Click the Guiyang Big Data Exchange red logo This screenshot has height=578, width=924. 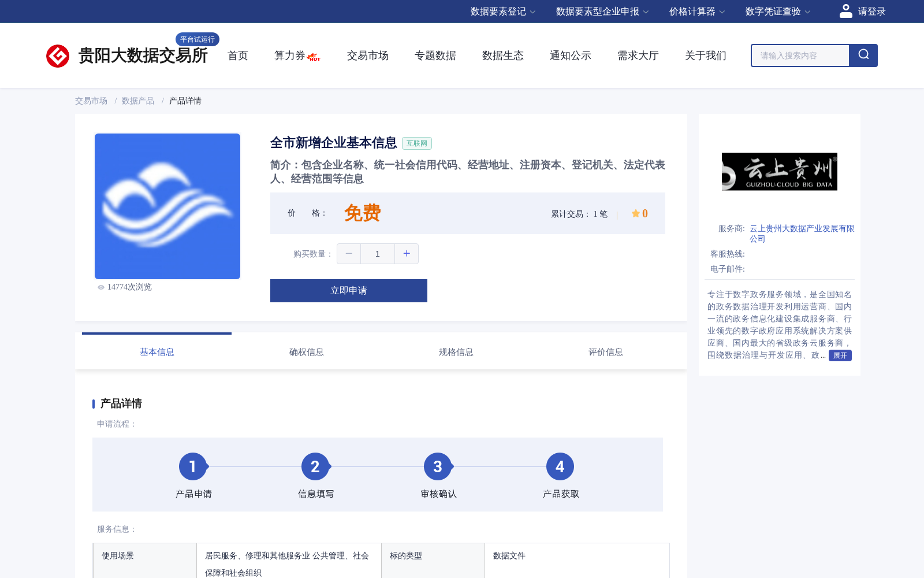(x=58, y=56)
